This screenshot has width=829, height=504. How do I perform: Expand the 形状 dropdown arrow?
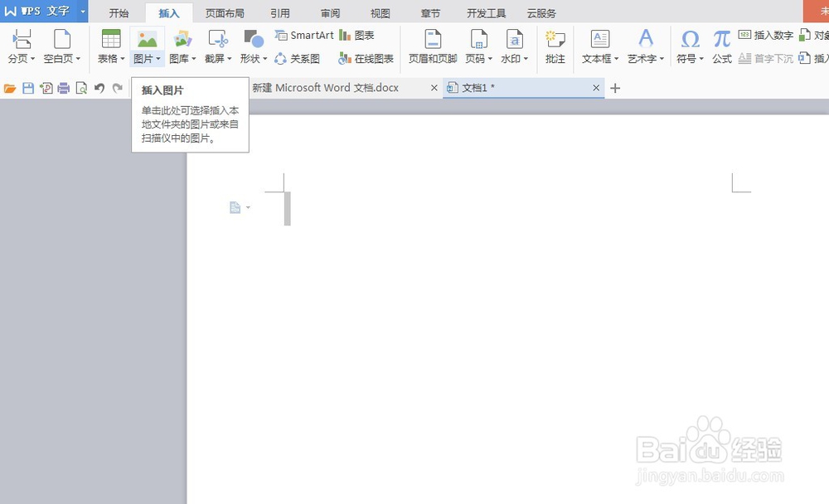pyautogui.click(x=265, y=59)
